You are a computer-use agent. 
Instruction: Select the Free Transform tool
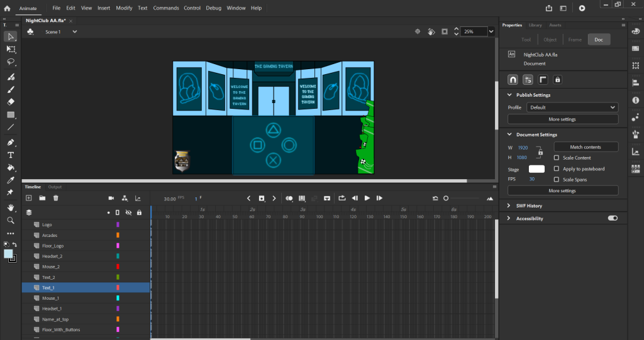click(x=11, y=49)
